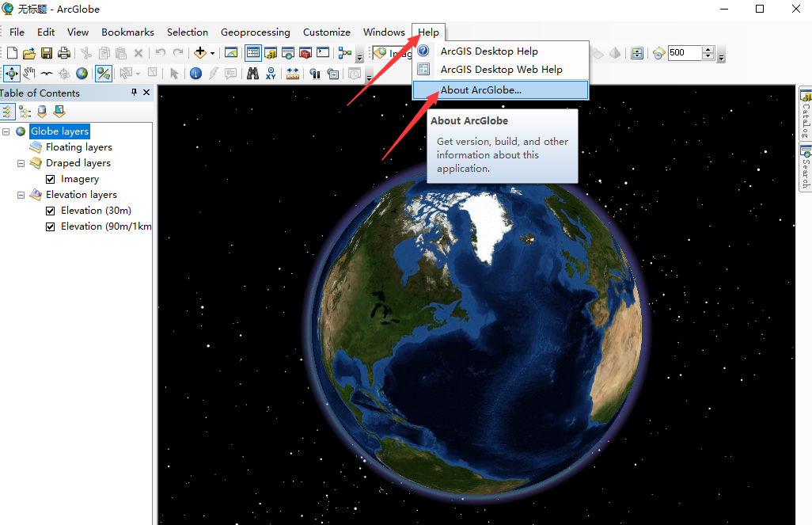Toggle the Table of Contents window button
The height and width of the screenshot is (525, 812).
253,53
